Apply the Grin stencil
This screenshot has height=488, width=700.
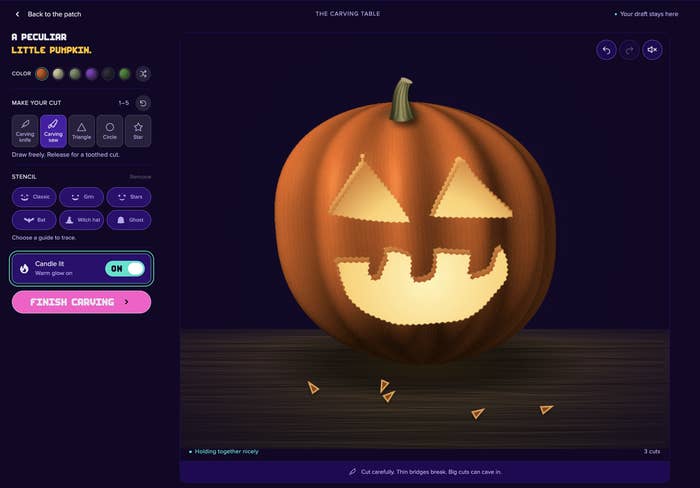pos(82,197)
